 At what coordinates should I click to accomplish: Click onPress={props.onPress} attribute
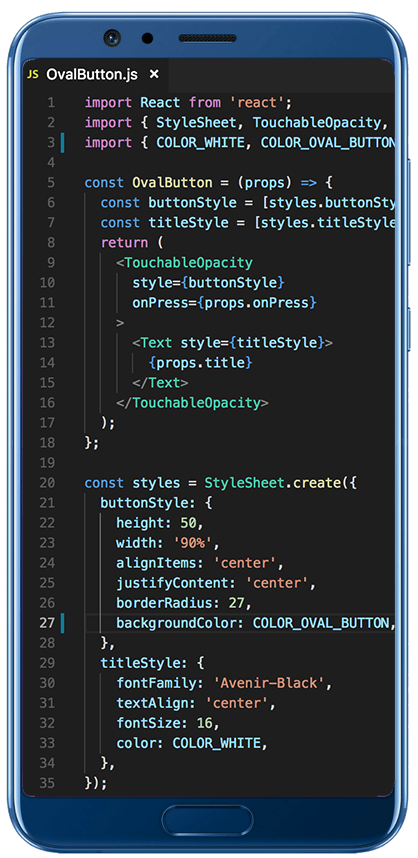click(224, 303)
